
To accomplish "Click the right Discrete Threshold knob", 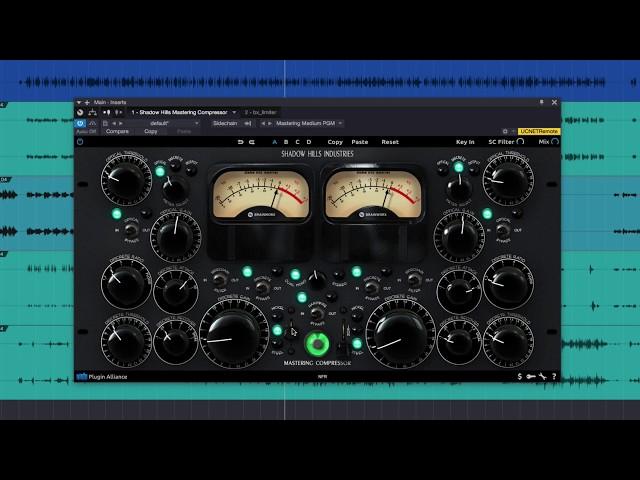I will (509, 342).
